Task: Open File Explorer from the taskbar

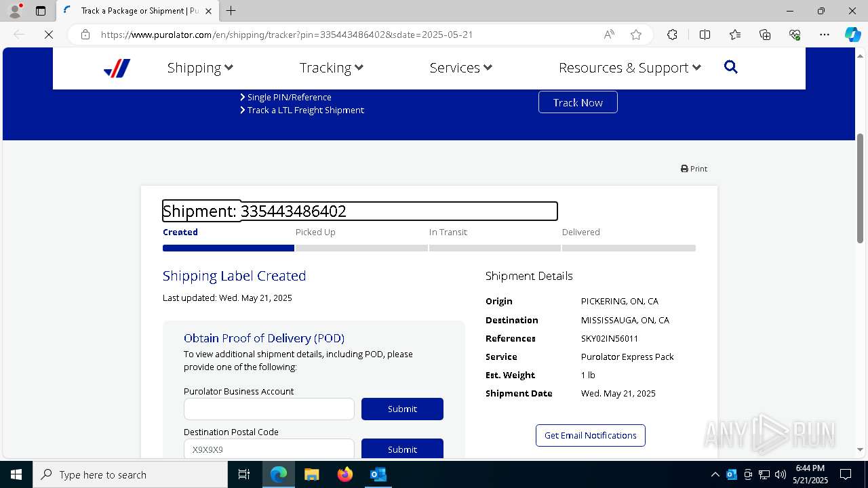Action: click(311, 474)
